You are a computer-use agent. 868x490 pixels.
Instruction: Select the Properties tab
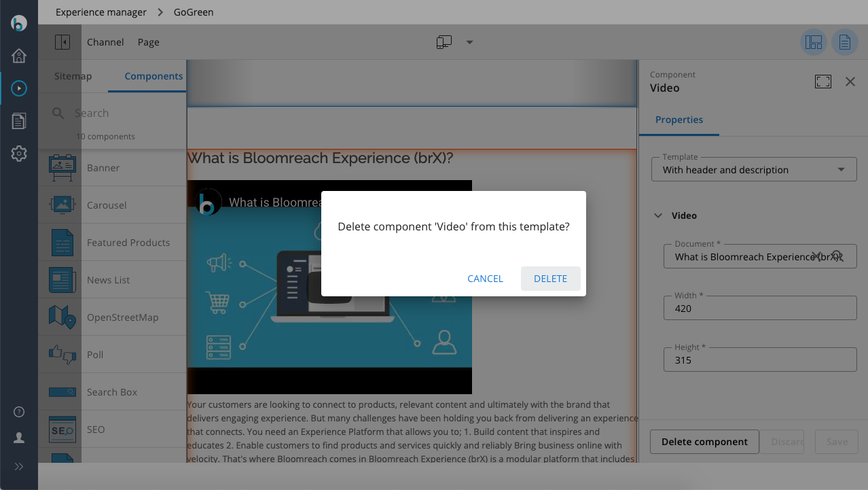[x=679, y=120]
